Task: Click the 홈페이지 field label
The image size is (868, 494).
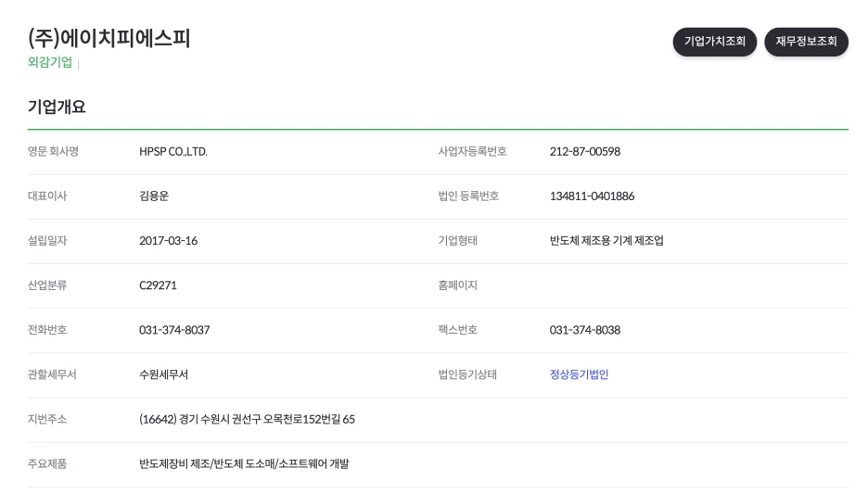Action: click(x=457, y=285)
